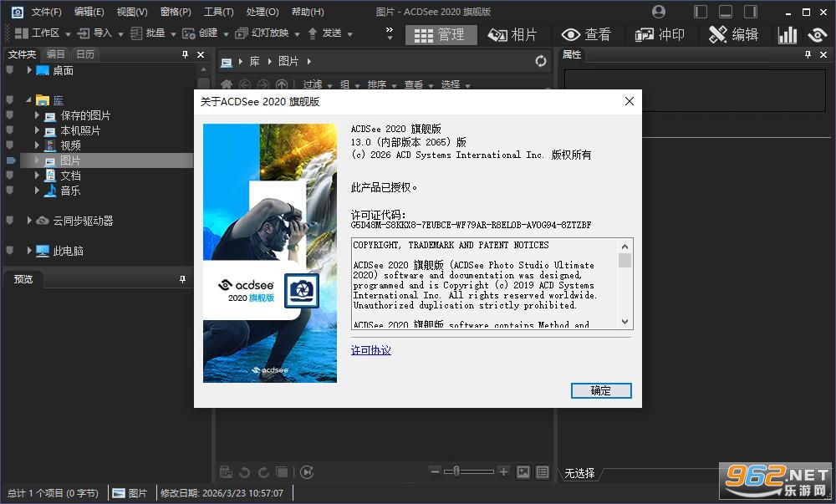Select the 日历 calendar tab
836x504 pixels.
tap(85, 54)
